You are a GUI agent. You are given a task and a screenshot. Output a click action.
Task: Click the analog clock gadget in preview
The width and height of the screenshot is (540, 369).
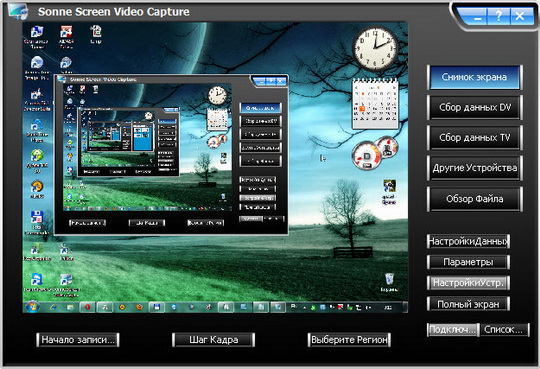[375, 49]
